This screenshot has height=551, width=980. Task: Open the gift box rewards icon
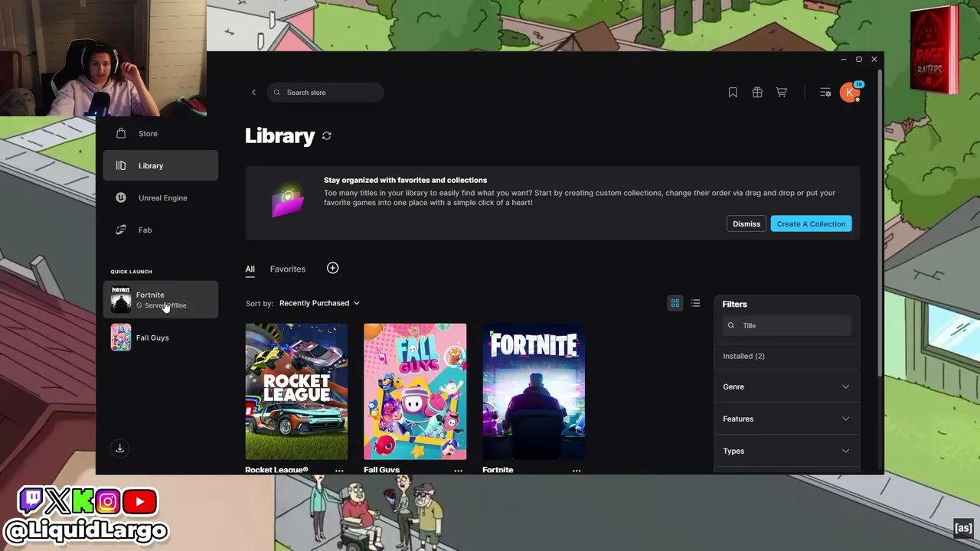tap(757, 93)
